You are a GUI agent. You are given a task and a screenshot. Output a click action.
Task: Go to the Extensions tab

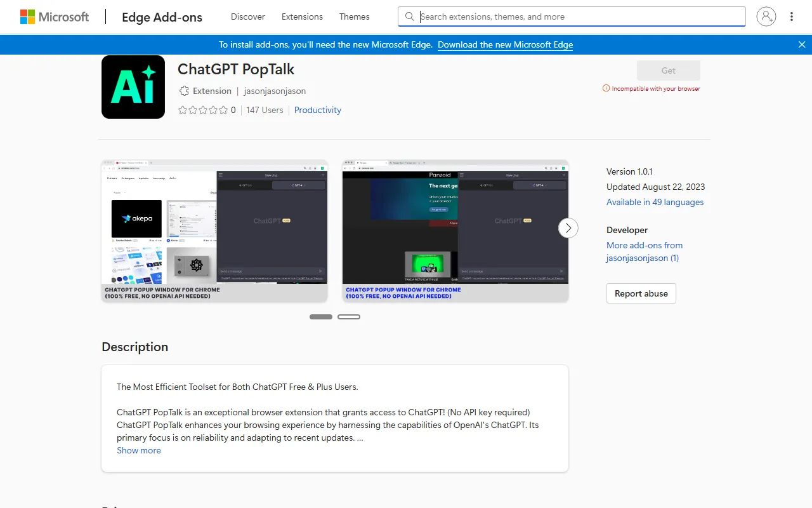[x=302, y=17]
